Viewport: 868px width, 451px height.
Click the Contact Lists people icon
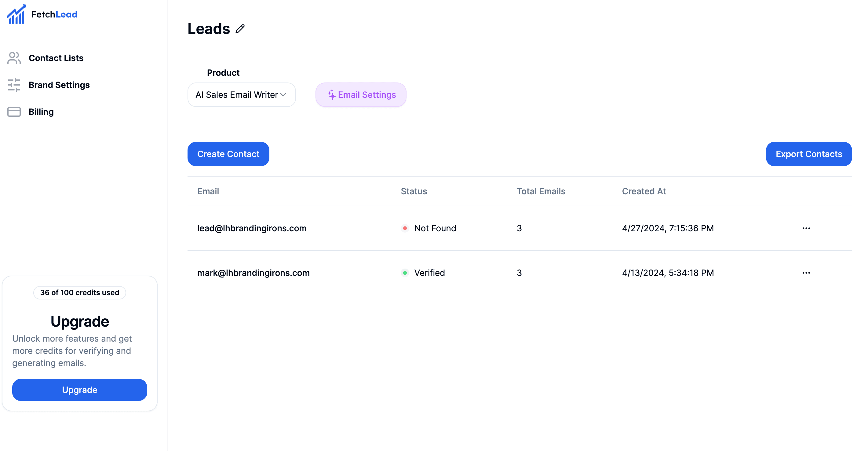(14, 58)
